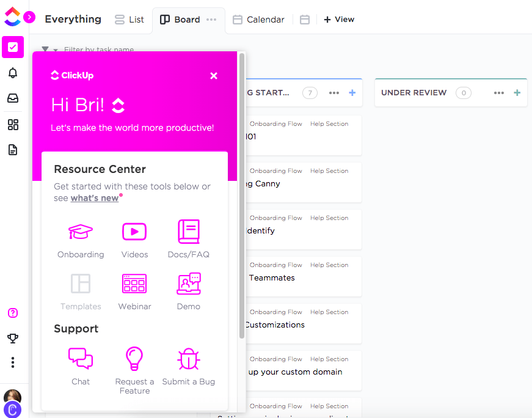Click the Under Review column title
The image size is (532, 418).
(414, 93)
